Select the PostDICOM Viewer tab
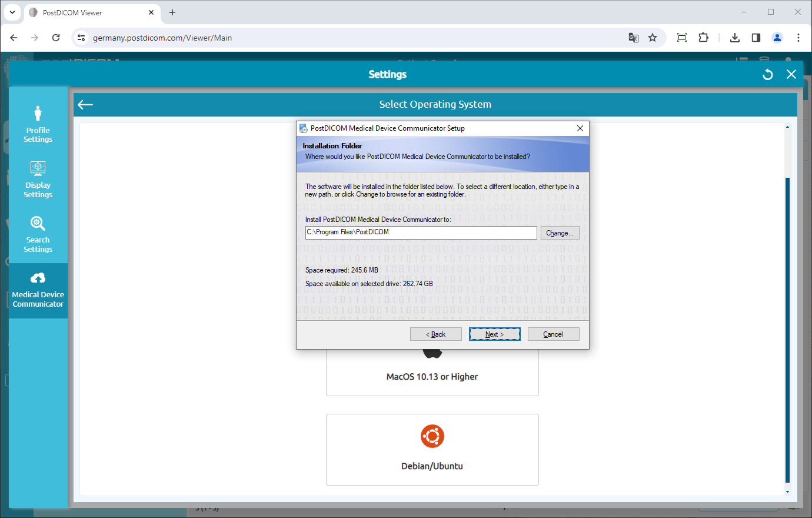 pos(91,12)
